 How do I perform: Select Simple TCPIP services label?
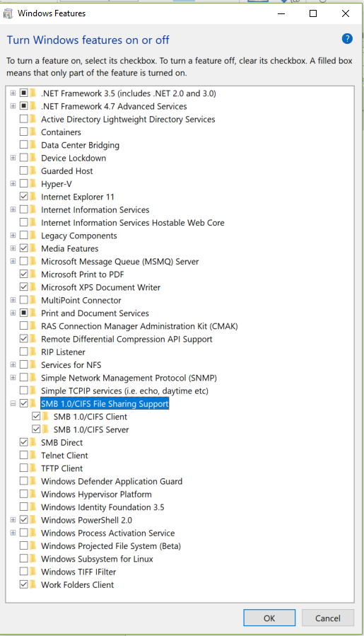point(125,391)
